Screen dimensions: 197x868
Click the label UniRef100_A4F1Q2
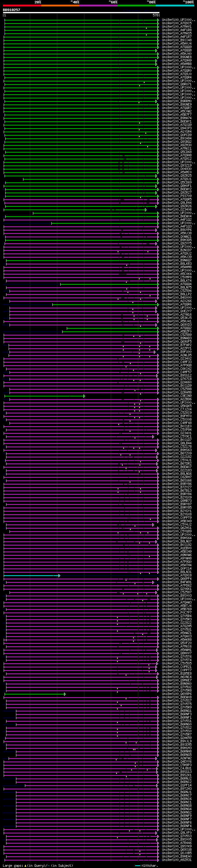click(x=177, y=220)
